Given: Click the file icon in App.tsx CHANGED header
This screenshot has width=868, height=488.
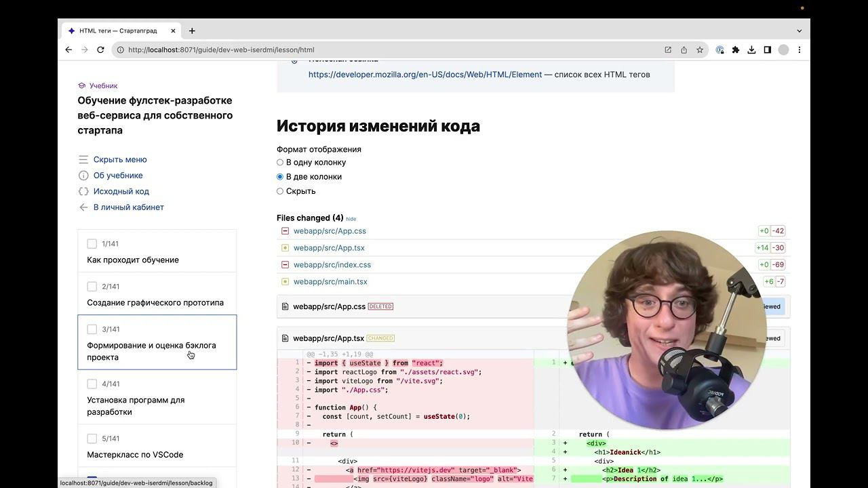Looking at the screenshot, I should (285, 338).
